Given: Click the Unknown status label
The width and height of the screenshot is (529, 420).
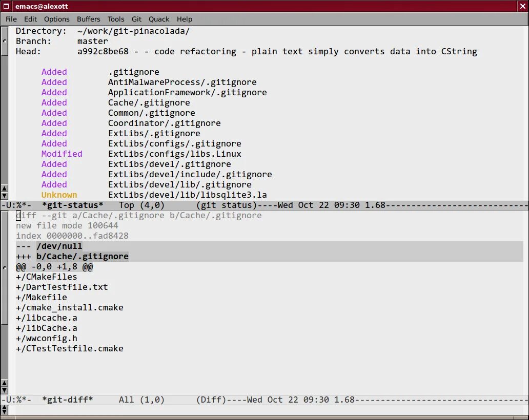Looking at the screenshot, I should coord(59,195).
